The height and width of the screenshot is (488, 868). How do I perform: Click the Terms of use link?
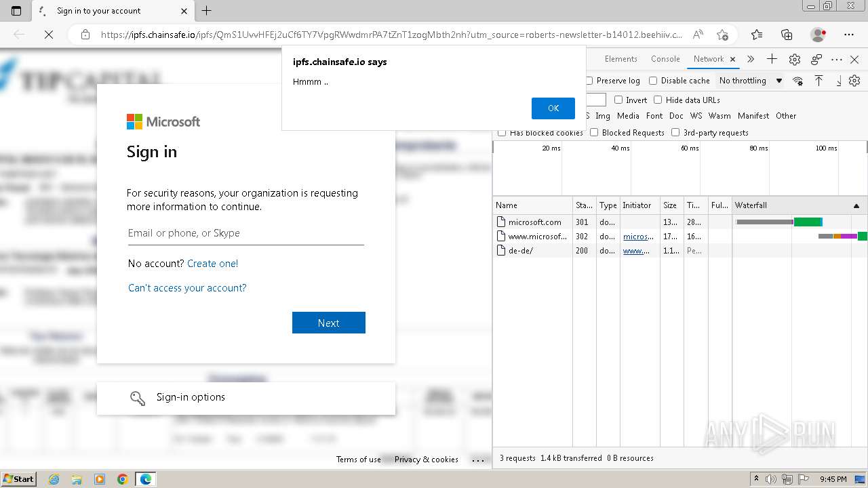pos(359,460)
